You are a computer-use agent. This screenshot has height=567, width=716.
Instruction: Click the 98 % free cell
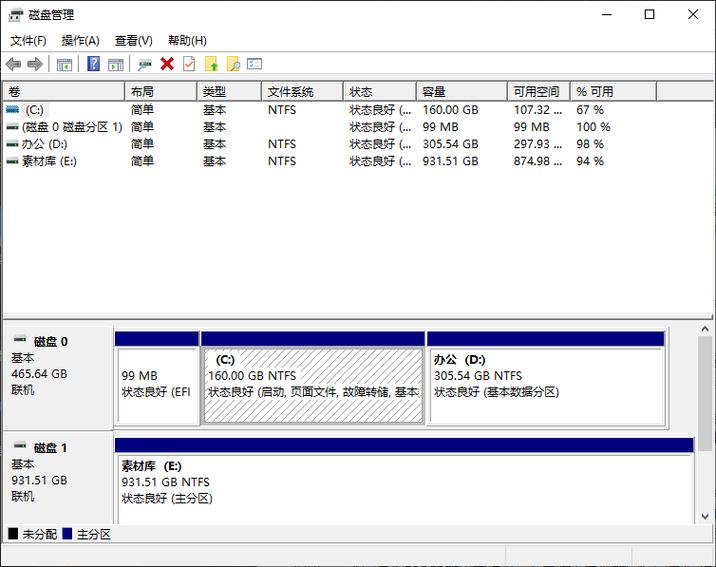[x=590, y=144]
